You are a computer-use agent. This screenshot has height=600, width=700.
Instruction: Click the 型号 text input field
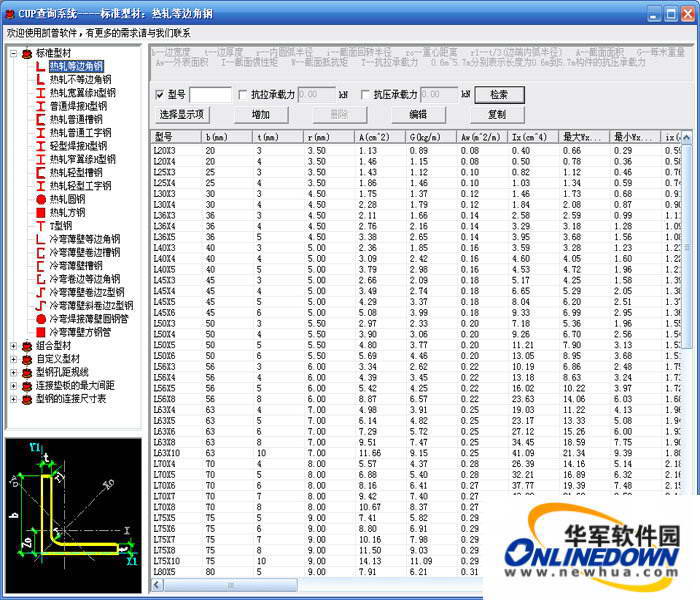click(210, 95)
